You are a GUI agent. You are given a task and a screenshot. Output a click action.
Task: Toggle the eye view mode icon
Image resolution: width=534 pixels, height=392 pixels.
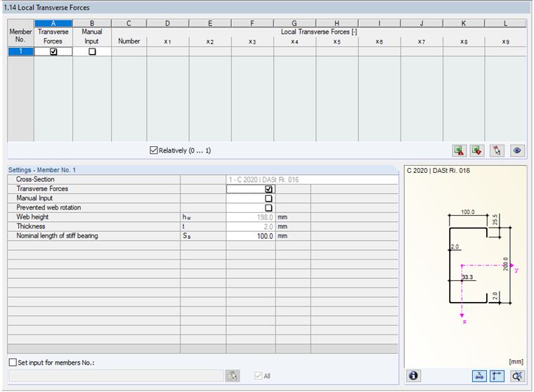click(517, 150)
